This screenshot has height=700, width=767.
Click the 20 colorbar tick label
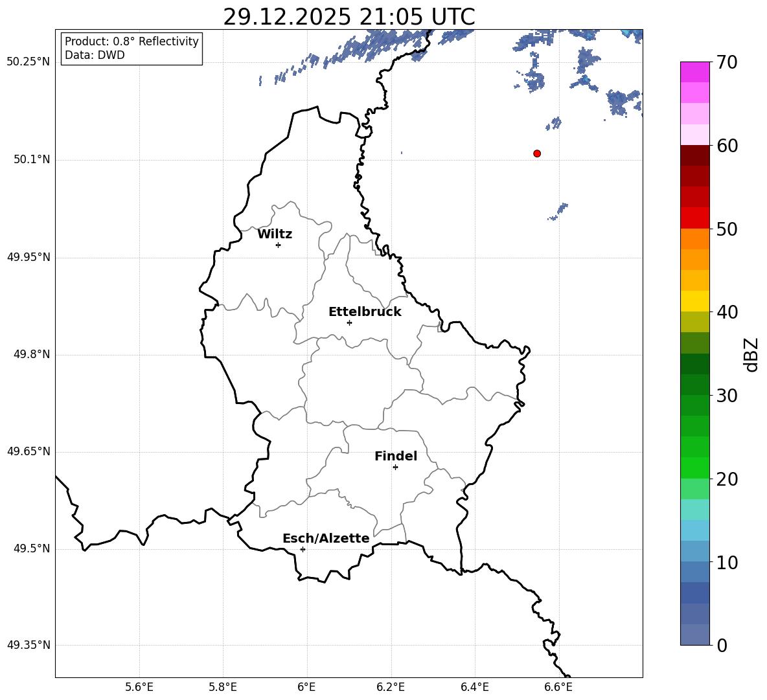(x=727, y=479)
